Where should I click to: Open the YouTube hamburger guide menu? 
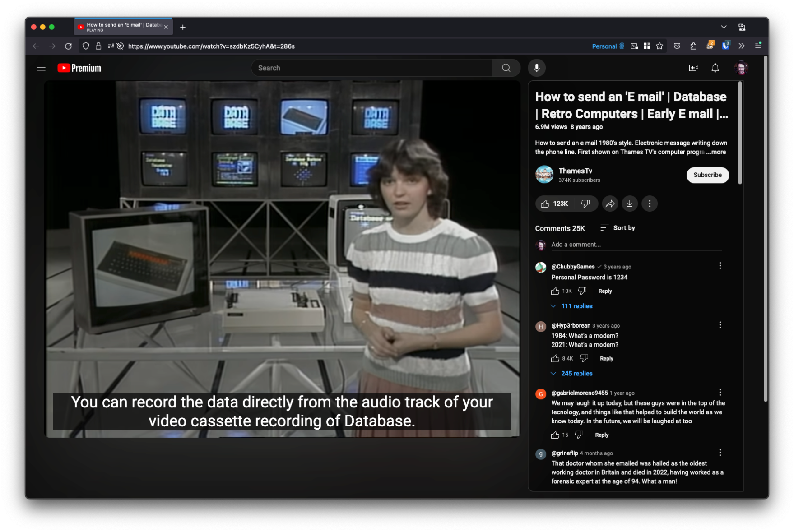tap(41, 68)
